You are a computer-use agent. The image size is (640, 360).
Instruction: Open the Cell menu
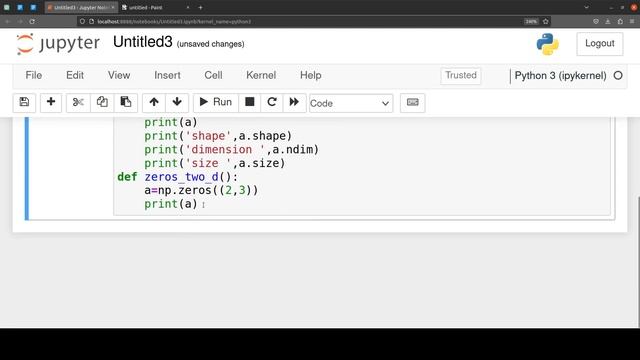click(213, 76)
